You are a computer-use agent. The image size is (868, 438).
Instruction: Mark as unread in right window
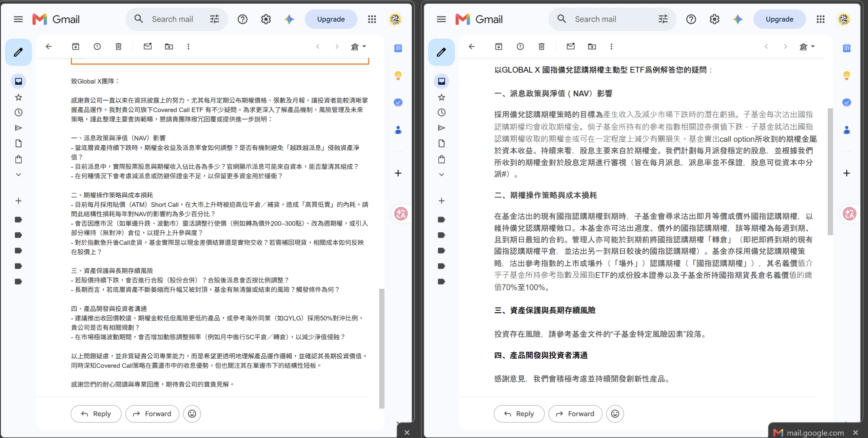tap(571, 46)
